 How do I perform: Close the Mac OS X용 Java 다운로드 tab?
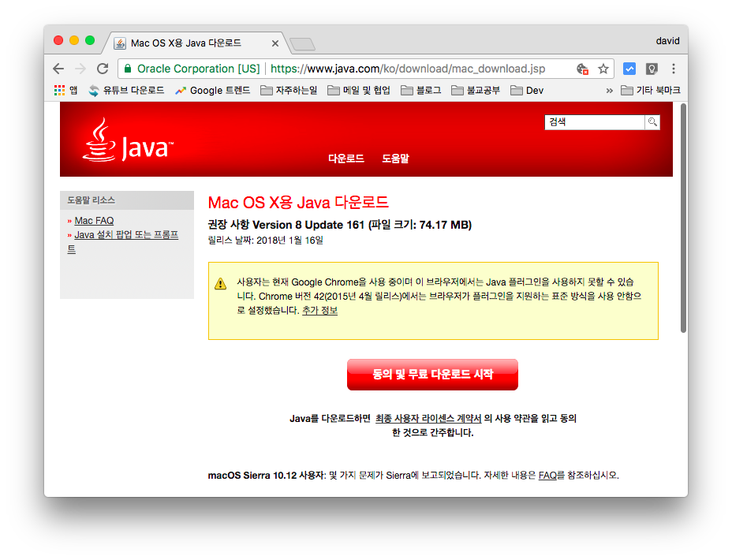point(275,43)
